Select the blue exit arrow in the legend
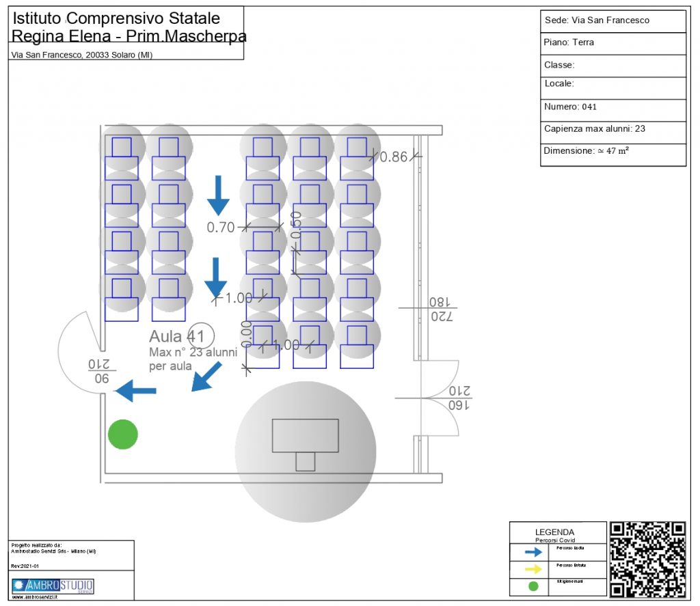This screenshot has height=606, width=700. coord(533,552)
